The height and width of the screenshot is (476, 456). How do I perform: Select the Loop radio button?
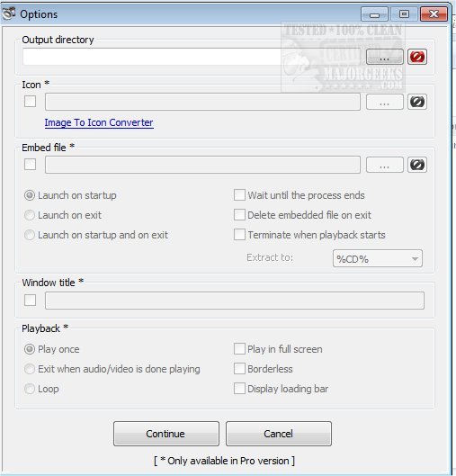pyautogui.click(x=30, y=389)
